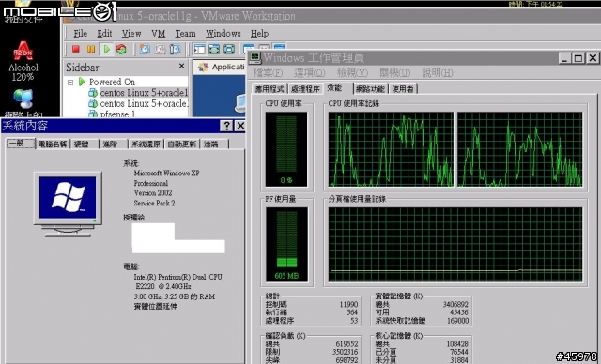Switch to the 網路功能 tab in Task Manager

(x=370, y=89)
